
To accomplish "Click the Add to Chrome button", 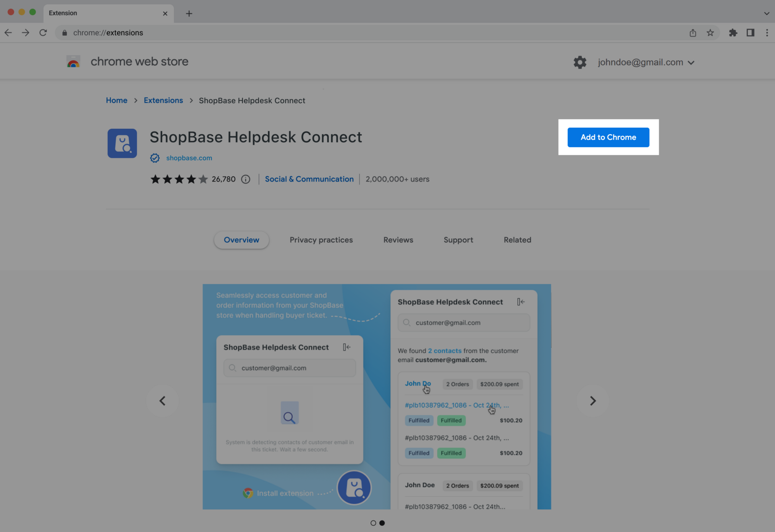I will [608, 137].
